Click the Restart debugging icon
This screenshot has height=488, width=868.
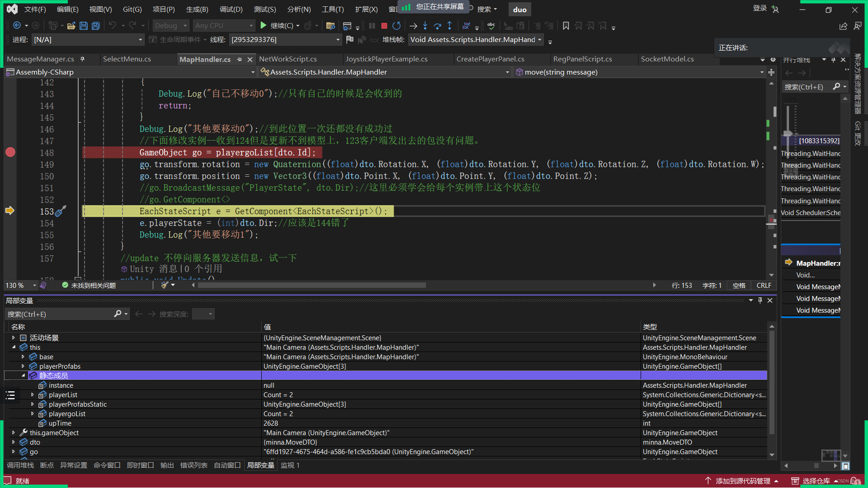point(396,26)
